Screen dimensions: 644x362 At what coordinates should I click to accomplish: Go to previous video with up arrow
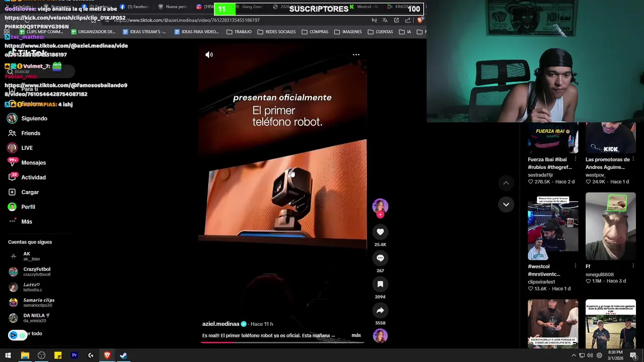(506, 183)
